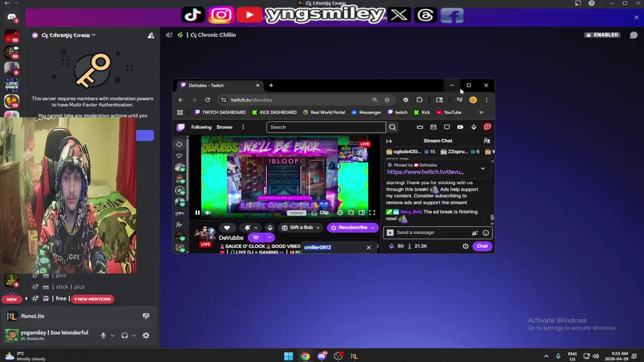Open the Real World Portal bookmark
The width and height of the screenshot is (644, 362).
324,113
